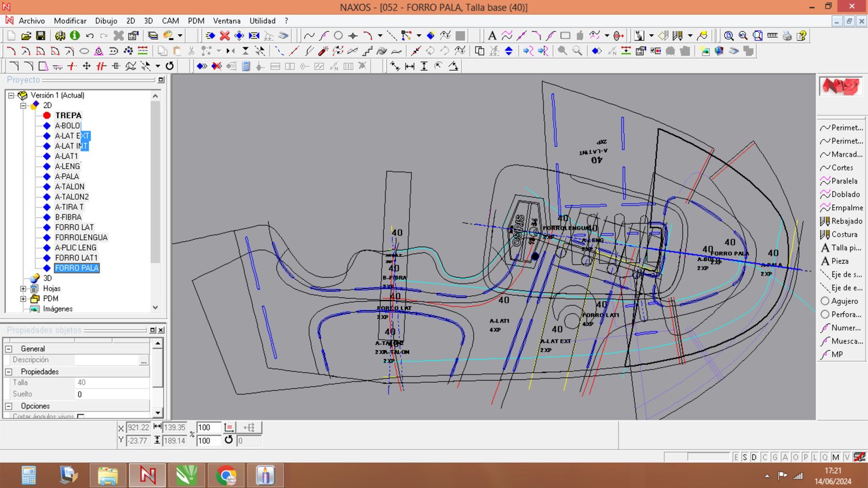868x488 pixels.
Task: Click the undo arrow icon
Action: (x=90, y=36)
